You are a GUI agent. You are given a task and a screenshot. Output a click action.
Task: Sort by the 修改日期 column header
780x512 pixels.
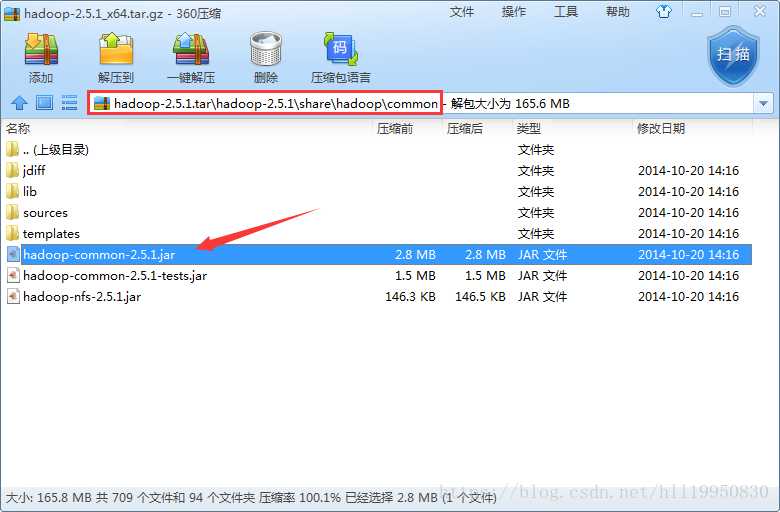[x=661, y=129]
